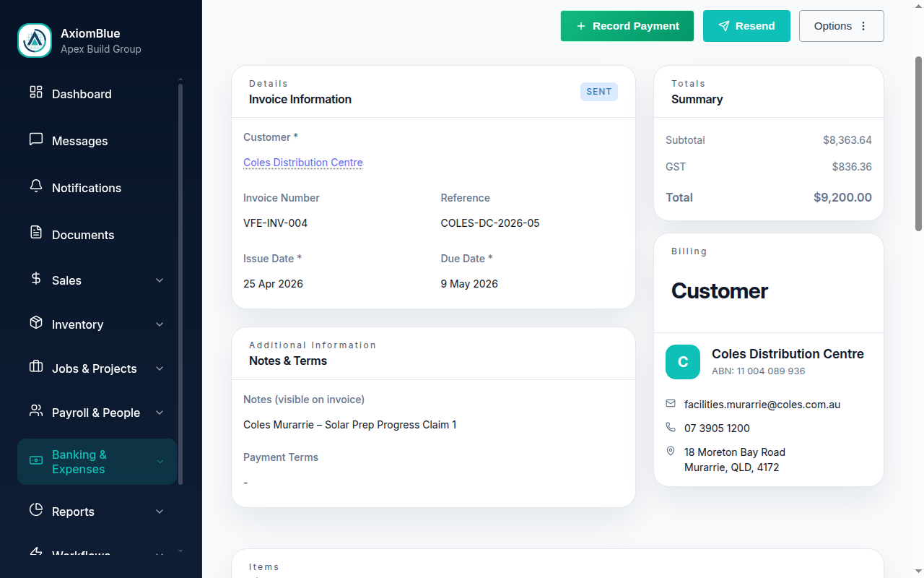924x578 pixels.
Task: Click the Dashboard grid icon
Action: [x=36, y=92]
